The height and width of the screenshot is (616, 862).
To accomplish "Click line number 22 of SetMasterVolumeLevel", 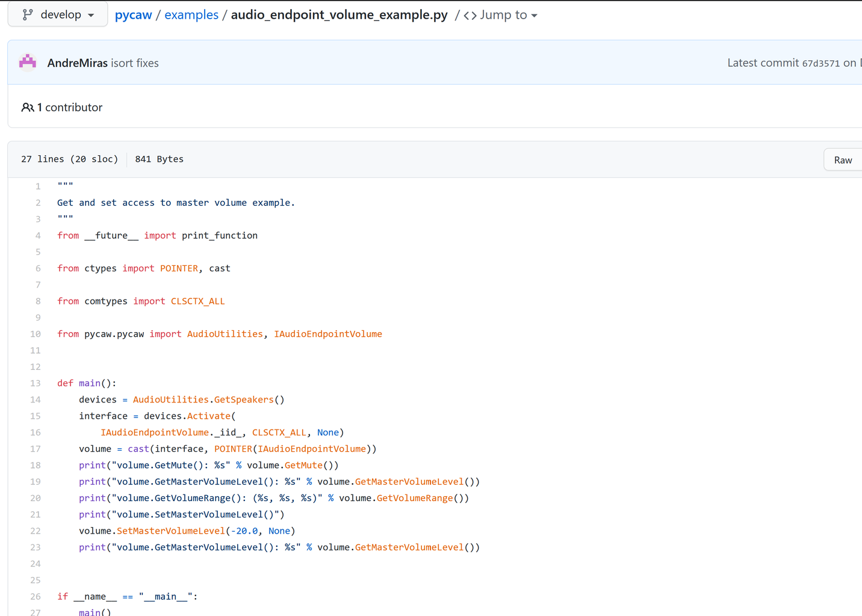I will (36, 531).
